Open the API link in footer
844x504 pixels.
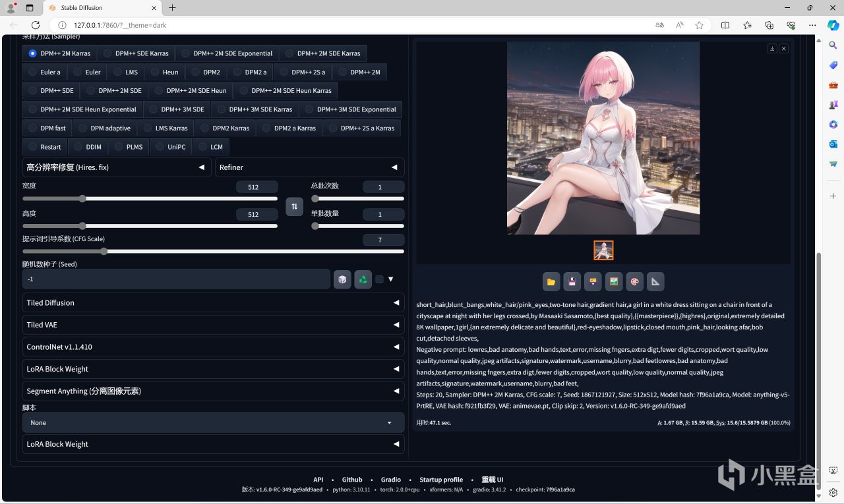(x=318, y=480)
